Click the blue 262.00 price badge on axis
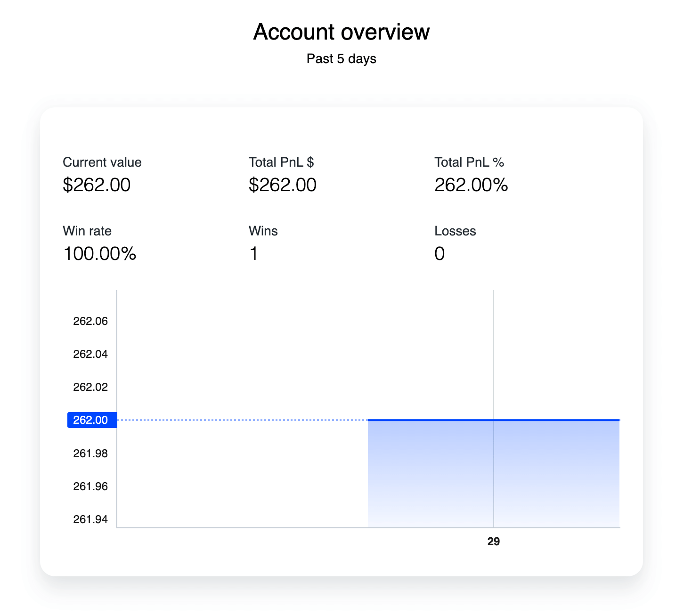Image resolution: width=700 pixels, height=614 pixels. (91, 420)
